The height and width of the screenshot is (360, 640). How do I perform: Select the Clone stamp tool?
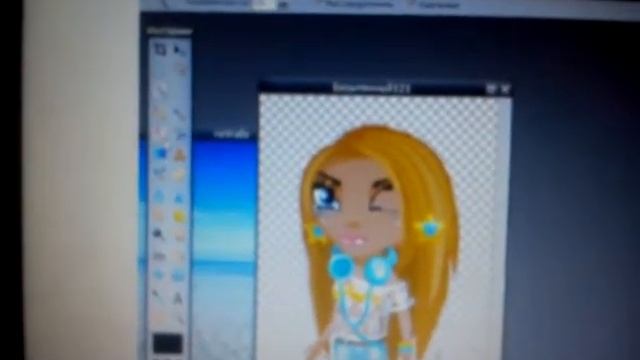[x=179, y=154]
